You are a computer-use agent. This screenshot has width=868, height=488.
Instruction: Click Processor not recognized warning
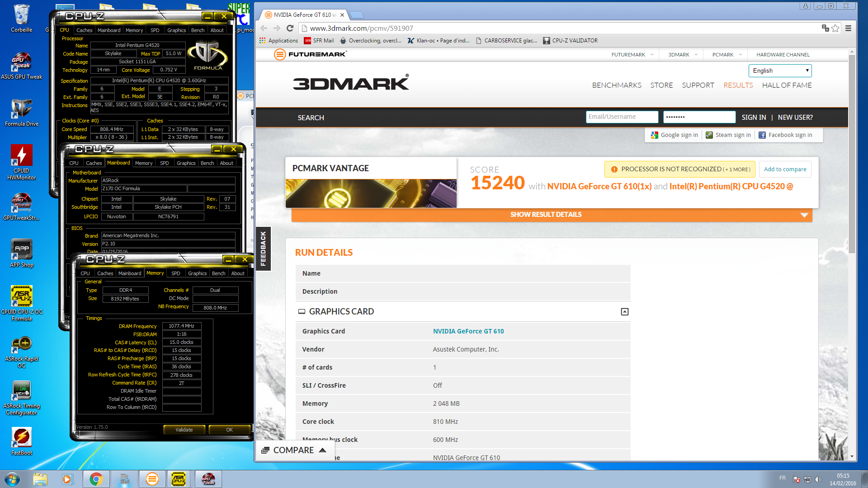click(x=680, y=169)
